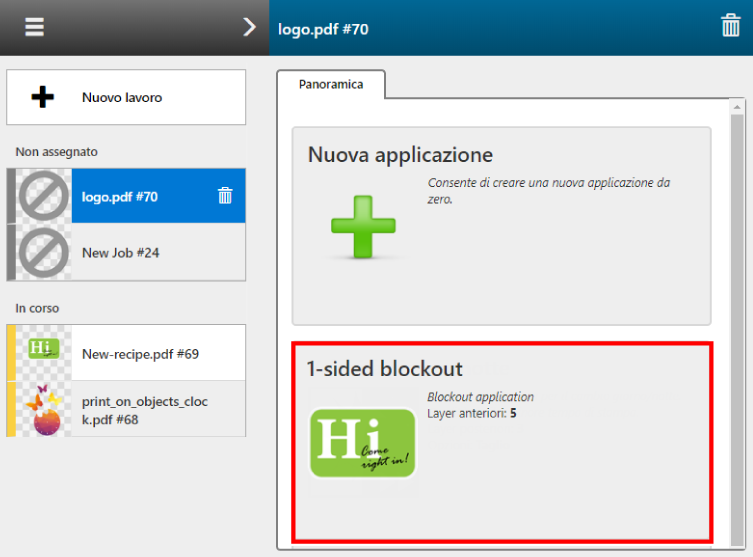Click Nuovo lavoro button text
This screenshot has width=753, height=557.
pyautogui.click(x=122, y=97)
